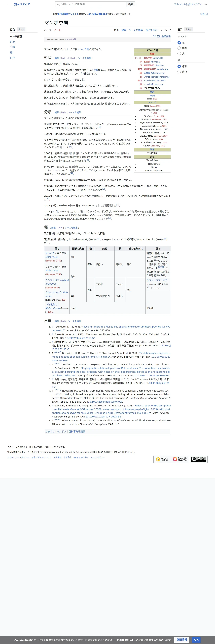Click the 16日前に最終更新 link
This screenshot has height=644, width=215.
pyautogui.click(x=161, y=36)
